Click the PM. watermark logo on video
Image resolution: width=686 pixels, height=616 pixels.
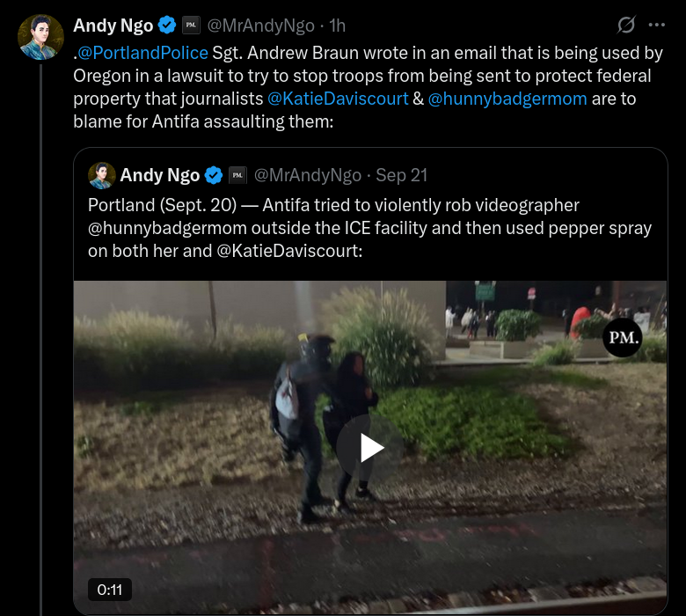click(x=623, y=338)
